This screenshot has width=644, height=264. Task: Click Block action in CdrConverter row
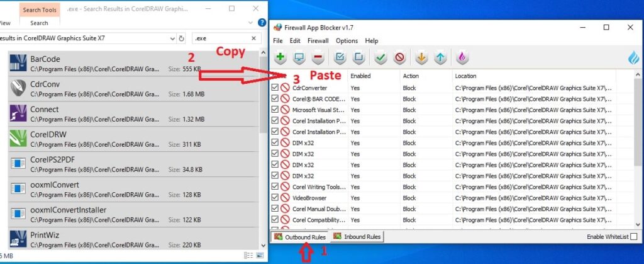409,88
